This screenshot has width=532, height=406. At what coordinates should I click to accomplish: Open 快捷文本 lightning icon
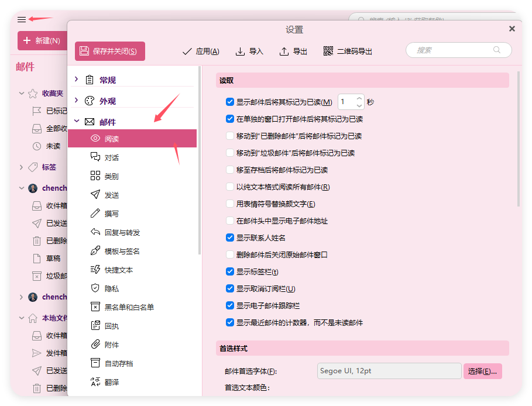[95, 269]
